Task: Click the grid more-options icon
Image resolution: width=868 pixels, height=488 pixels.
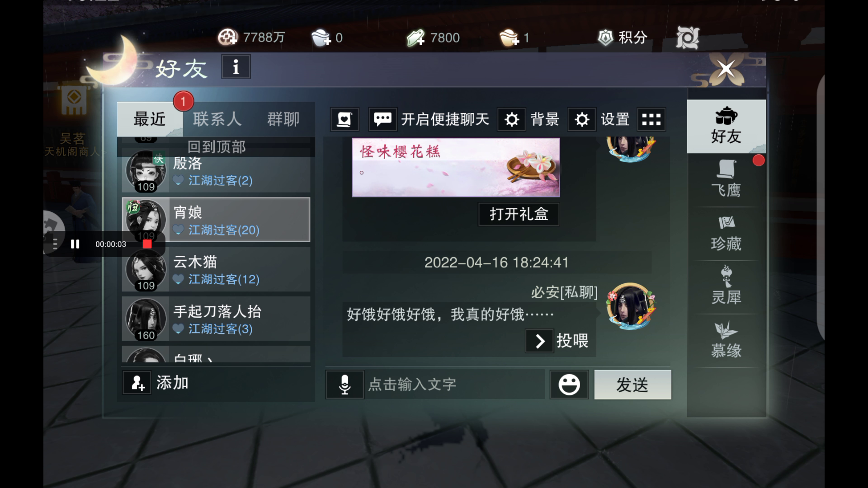Action: pos(651,119)
